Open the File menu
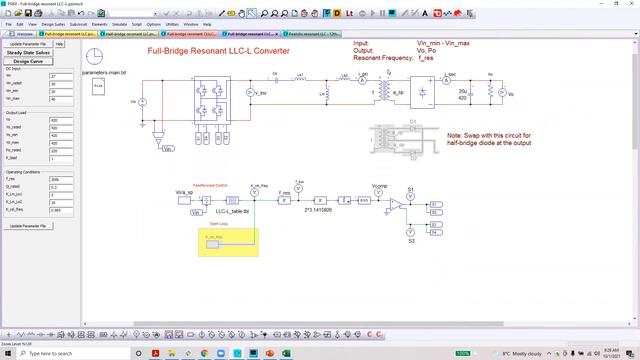Screen dimensions: 640x360 click(x=9, y=24)
